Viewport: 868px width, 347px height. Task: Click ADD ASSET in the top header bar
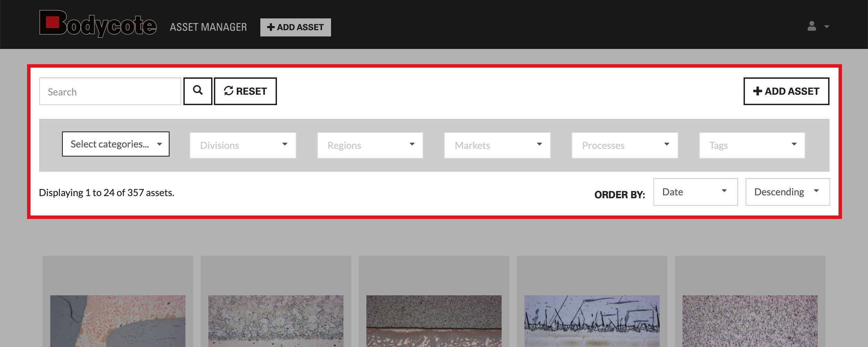[x=295, y=27]
